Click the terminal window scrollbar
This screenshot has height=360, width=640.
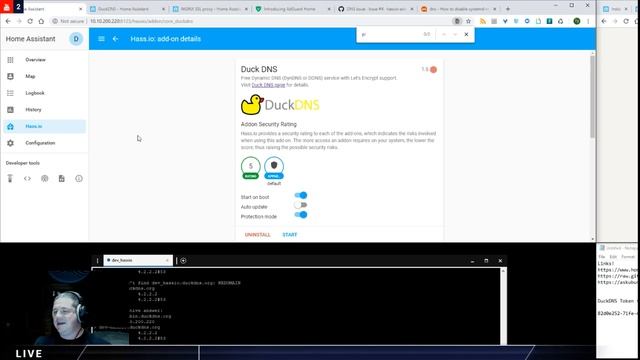(x=503, y=306)
